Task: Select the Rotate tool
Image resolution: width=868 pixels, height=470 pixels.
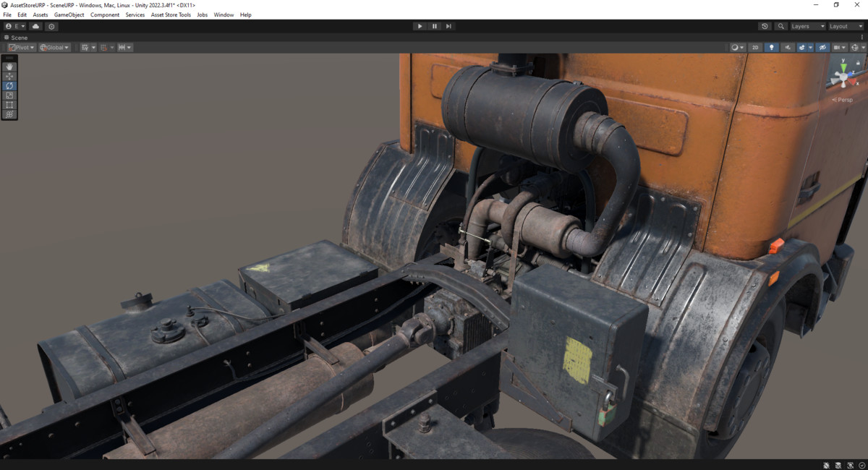Action: [9, 85]
